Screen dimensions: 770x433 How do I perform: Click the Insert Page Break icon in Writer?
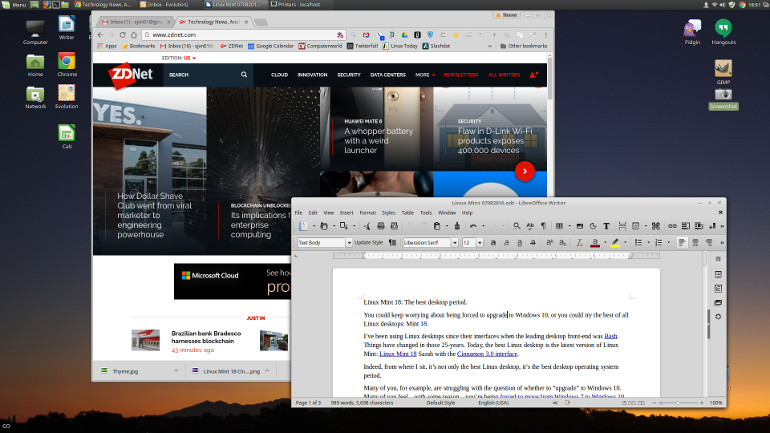[622, 226]
